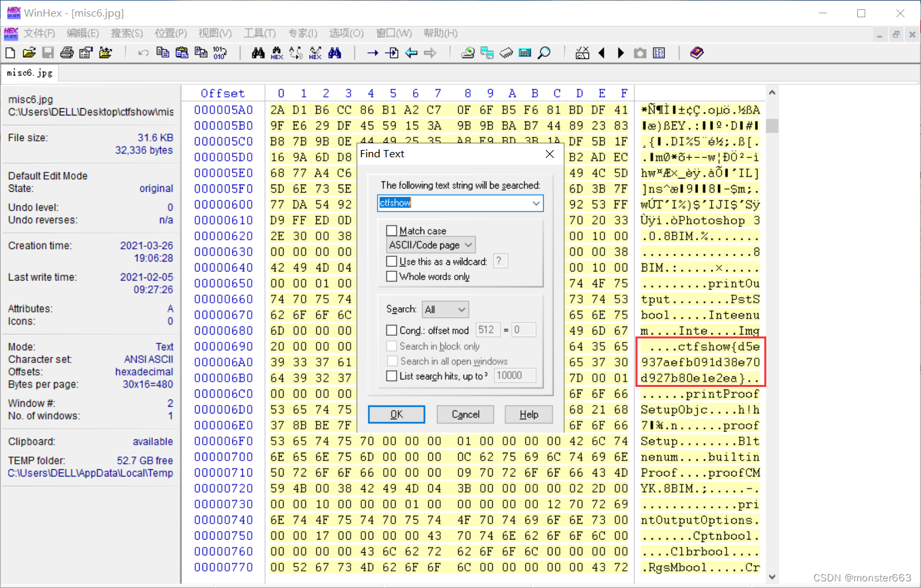Click the Replace Text A-to-B icon
The width and height of the screenshot is (921, 588).
coord(296,53)
